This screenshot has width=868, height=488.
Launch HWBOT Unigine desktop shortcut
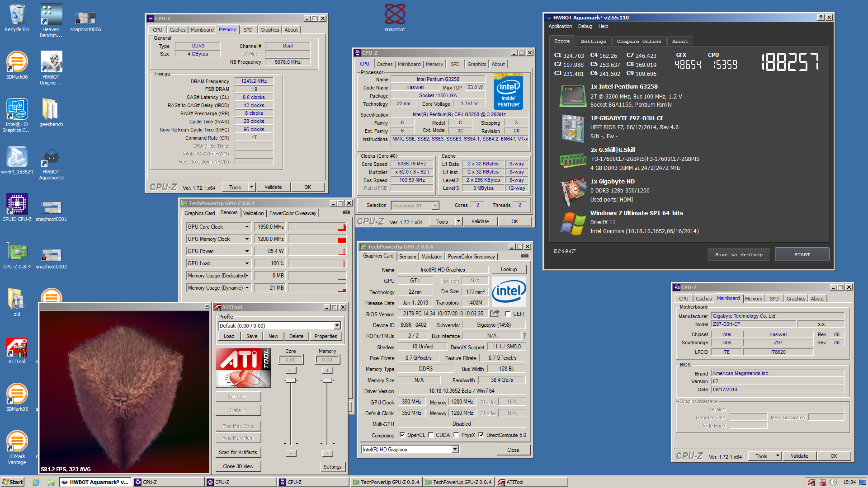coord(51,68)
